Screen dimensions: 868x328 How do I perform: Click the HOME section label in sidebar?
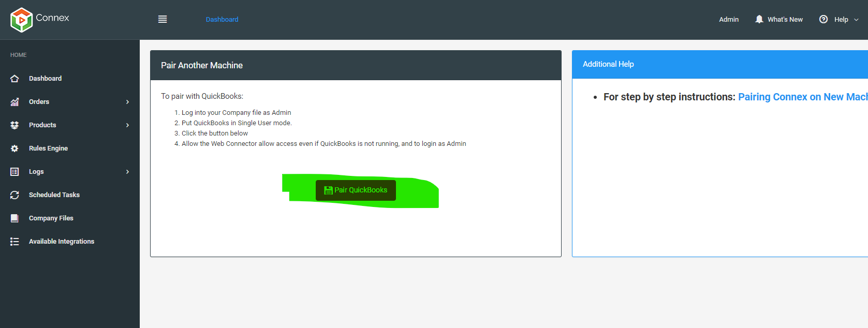click(19, 55)
